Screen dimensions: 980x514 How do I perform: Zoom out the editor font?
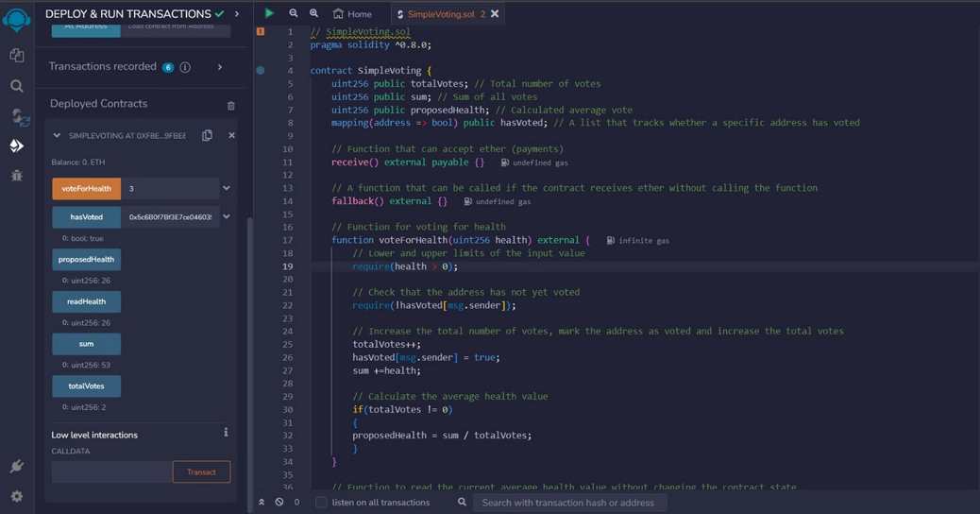[x=293, y=13]
